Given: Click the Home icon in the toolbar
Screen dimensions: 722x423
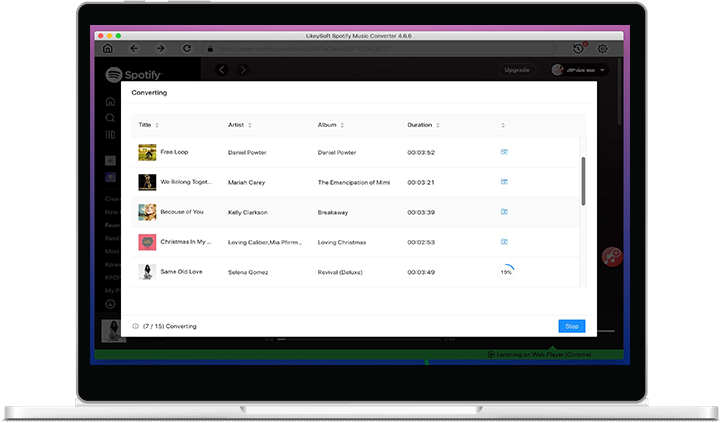Looking at the screenshot, I should click(108, 48).
